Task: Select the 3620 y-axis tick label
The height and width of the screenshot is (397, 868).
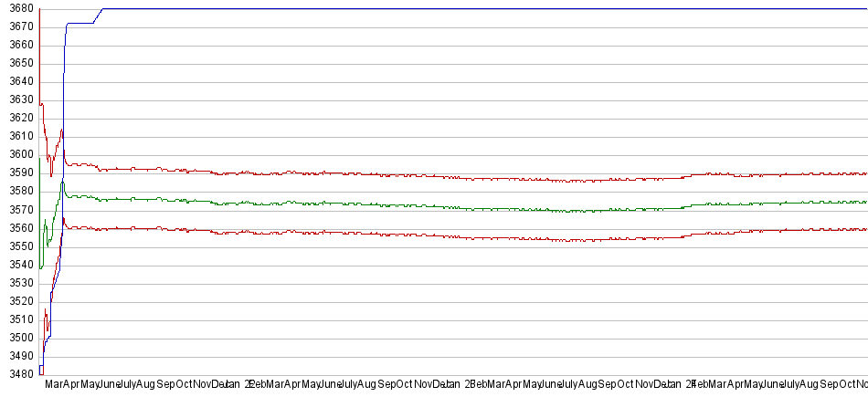Action: (21, 118)
